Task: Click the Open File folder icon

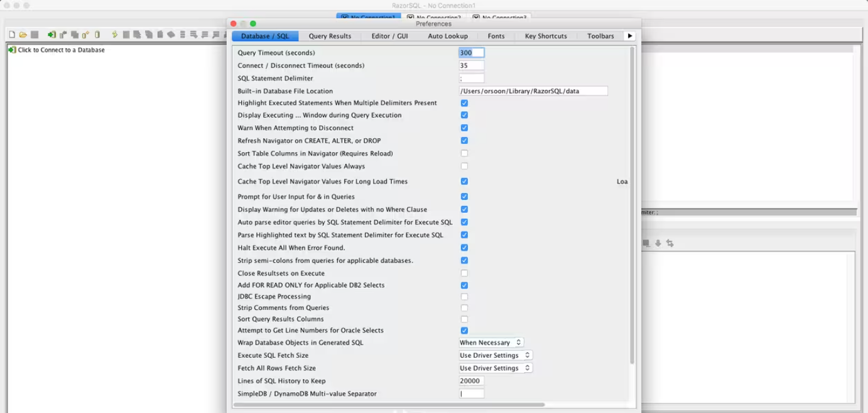Action: pos(23,35)
